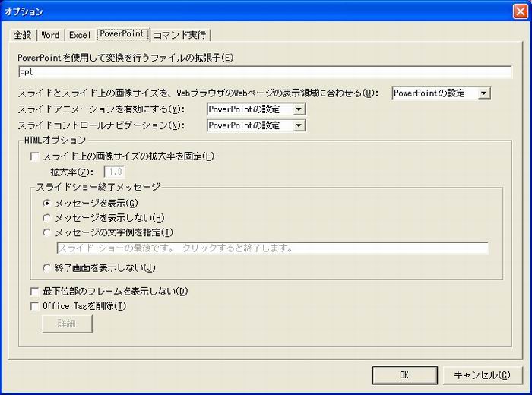Confirm with the OK button
The height and width of the screenshot is (395, 532).
(x=405, y=375)
